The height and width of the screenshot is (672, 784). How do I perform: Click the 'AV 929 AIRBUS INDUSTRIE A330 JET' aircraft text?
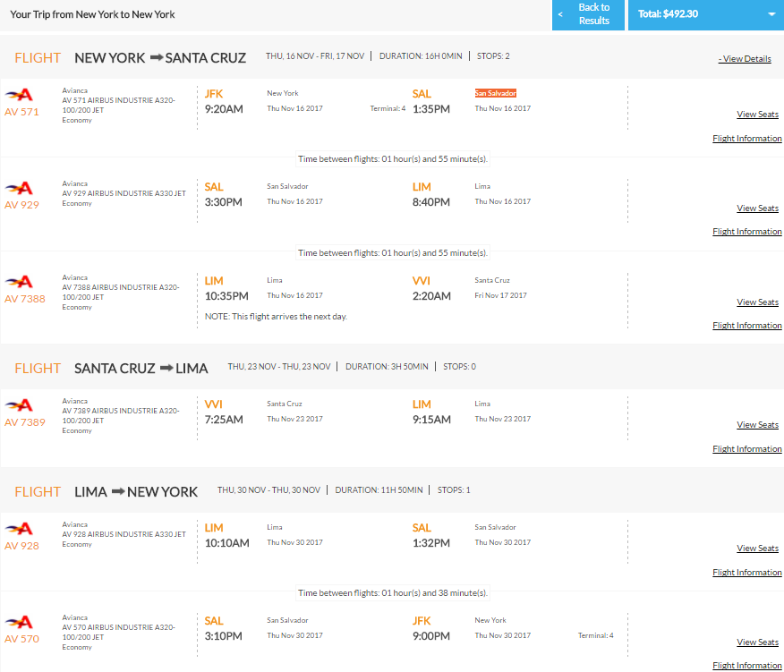click(124, 193)
